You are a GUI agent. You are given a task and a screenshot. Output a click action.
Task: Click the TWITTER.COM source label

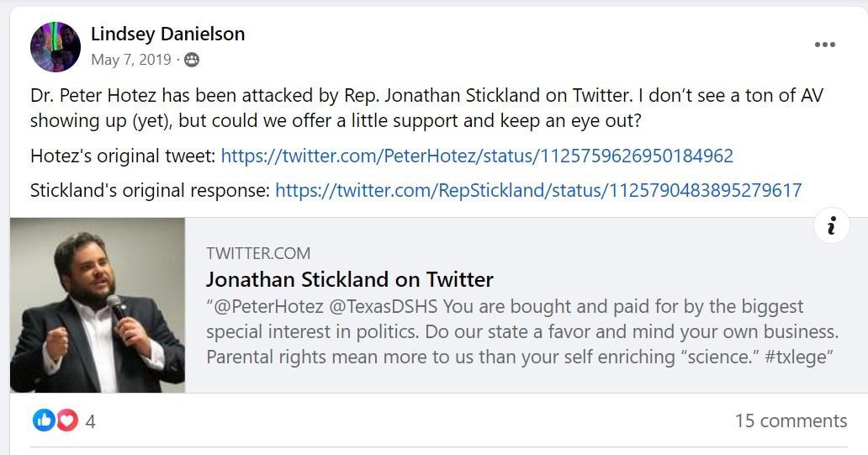click(x=258, y=253)
